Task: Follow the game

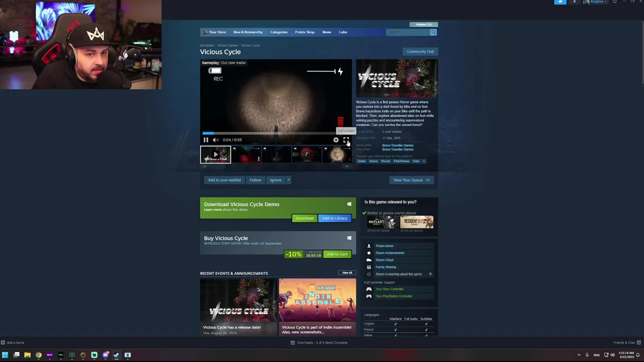Action: tap(255, 180)
